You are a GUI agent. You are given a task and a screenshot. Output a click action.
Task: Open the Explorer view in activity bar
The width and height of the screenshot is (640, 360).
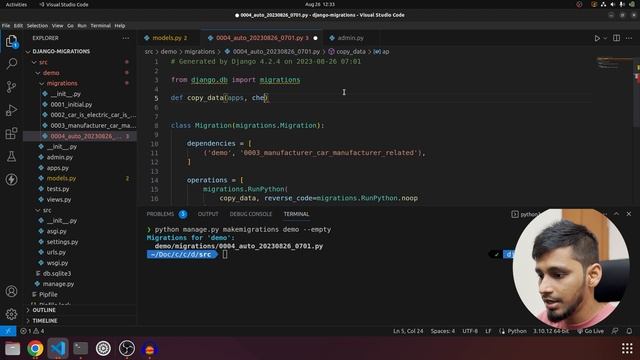pyautogui.click(x=11, y=41)
